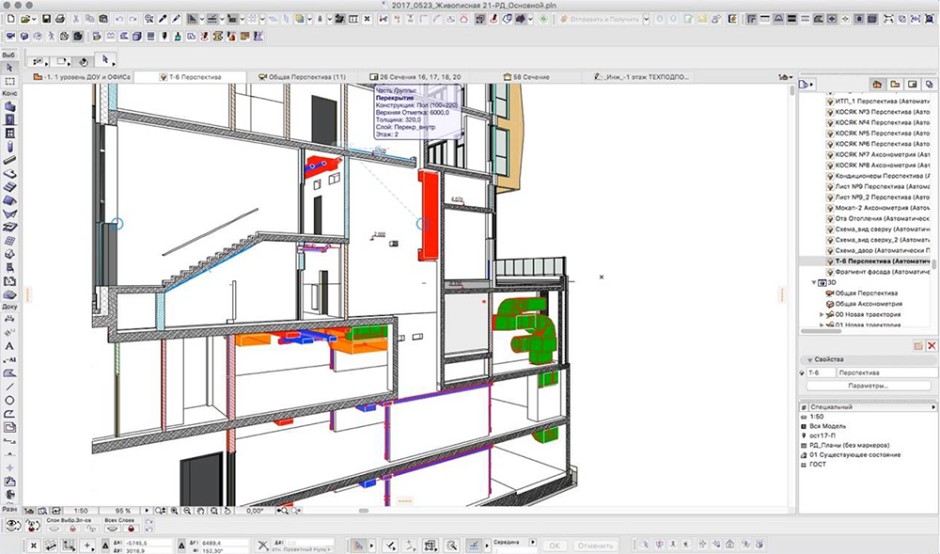Select the Arrow selection tool in toolbox
Screen dimensions: 940x554
pos(9,67)
